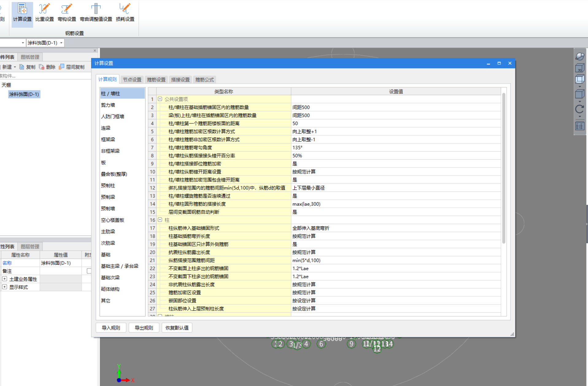
Task: Switch to 图层管理 tab
Action: [x=30, y=246]
